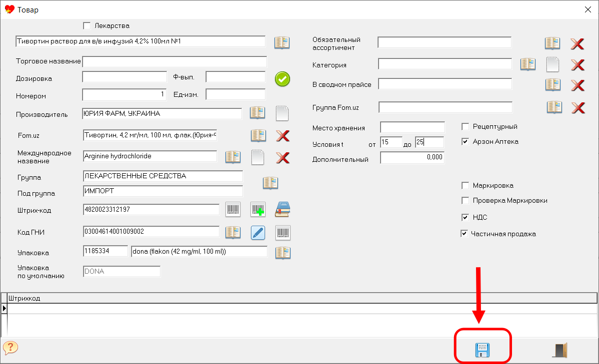
Task: Clear Международное название with red X icon
Action: (x=282, y=158)
